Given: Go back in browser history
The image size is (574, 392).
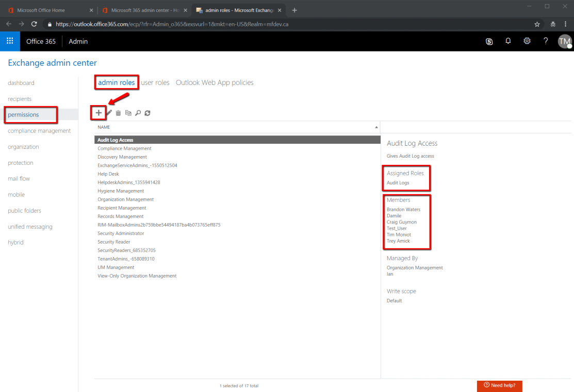Looking at the screenshot, I should click(x=9, y=24).
